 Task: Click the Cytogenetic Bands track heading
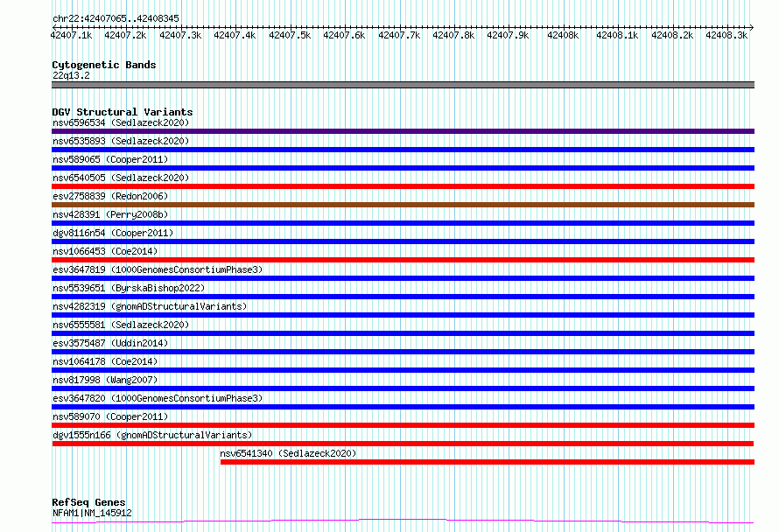click(104, 65)
